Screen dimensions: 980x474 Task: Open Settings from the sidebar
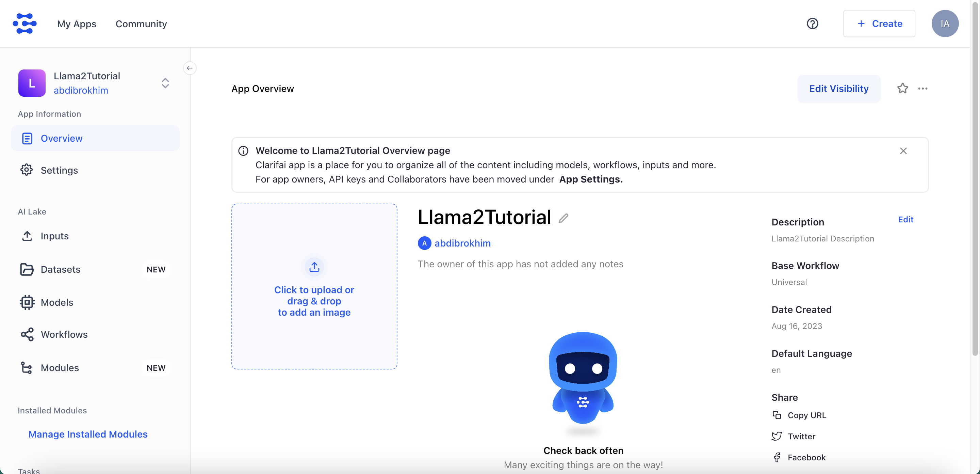point(59,170)
